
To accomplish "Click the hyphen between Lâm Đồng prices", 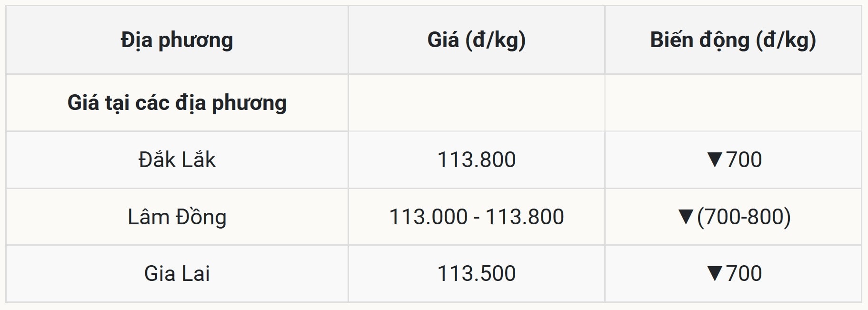I will point(476,218).
